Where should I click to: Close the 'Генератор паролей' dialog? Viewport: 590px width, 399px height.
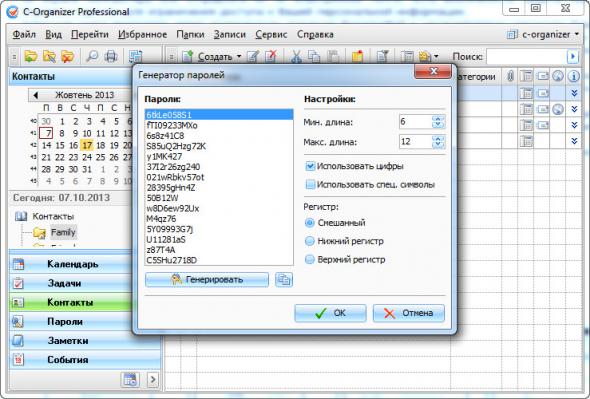tap(433, 71)
